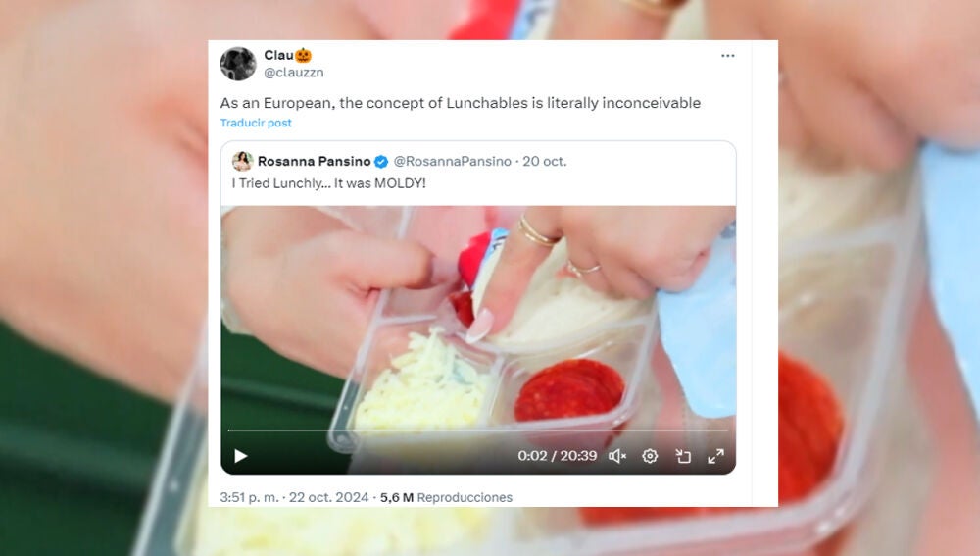Click the 20 oct. date on quoted post
Image resolution: width=980 pixels, height=556 pixels.
click(x=544, y=162)
